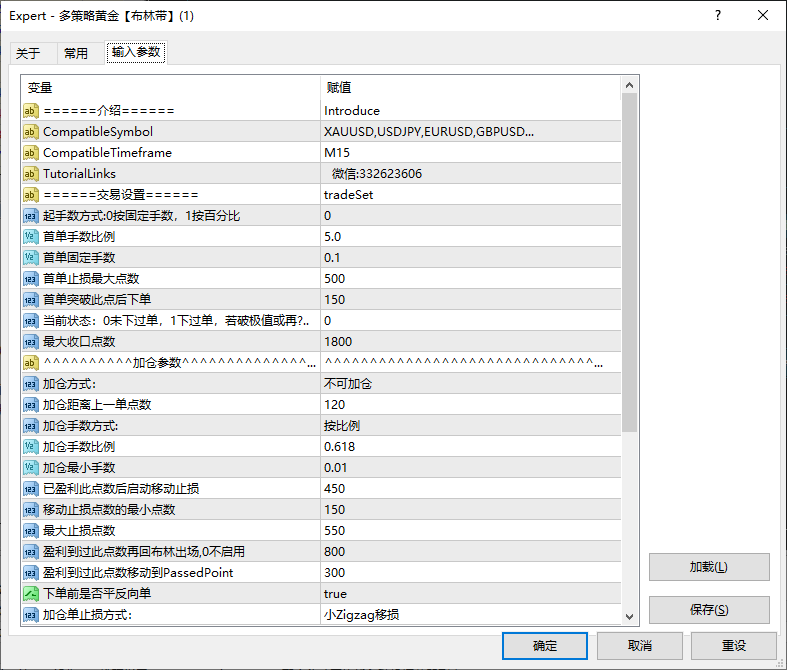Open the 加仓方式 value 不可加仓 dropdown
Screen dimensions: 787x670
coord(348,384)
